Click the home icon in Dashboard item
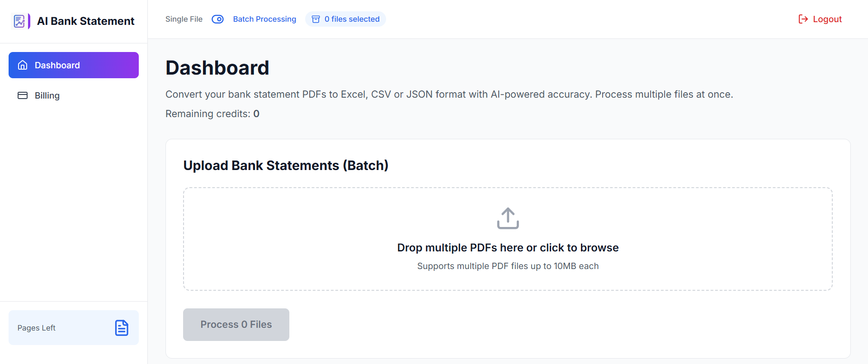The image size is (868, 364). click(23, 65)
